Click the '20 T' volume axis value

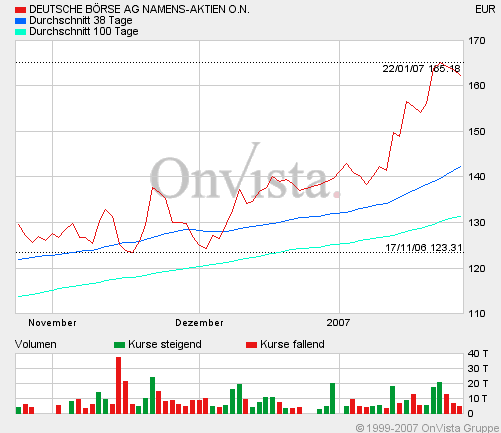[x=478, y=384]
